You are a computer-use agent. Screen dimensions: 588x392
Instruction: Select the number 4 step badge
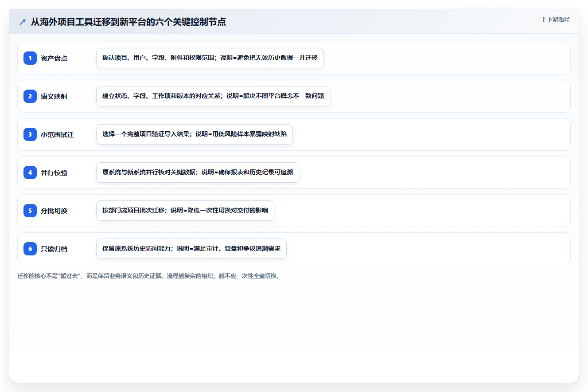[x=30, y=172]
